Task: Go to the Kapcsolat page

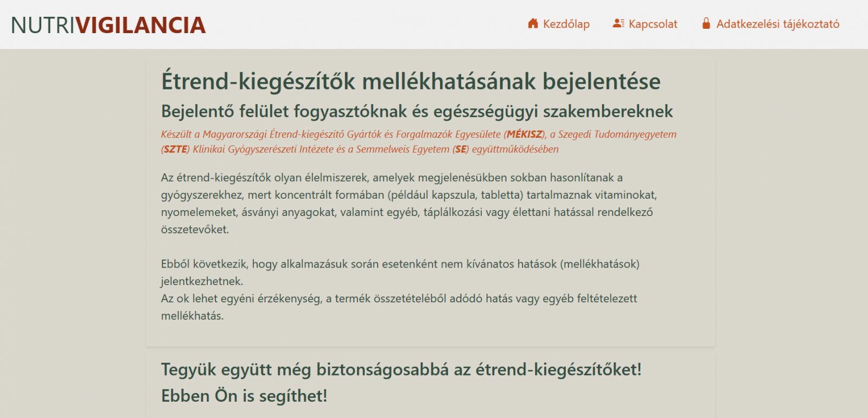Action: click(x=653, y=24)
